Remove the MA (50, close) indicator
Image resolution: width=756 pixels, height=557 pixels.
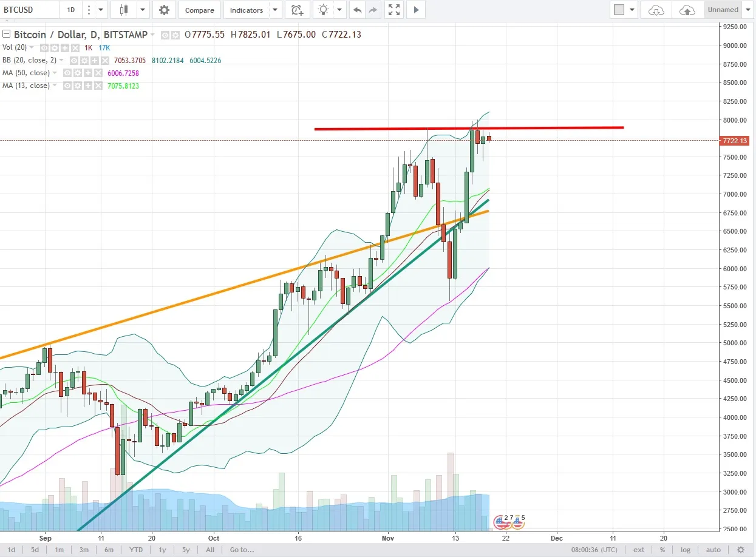pyautogui.click(x=98, y=73)
